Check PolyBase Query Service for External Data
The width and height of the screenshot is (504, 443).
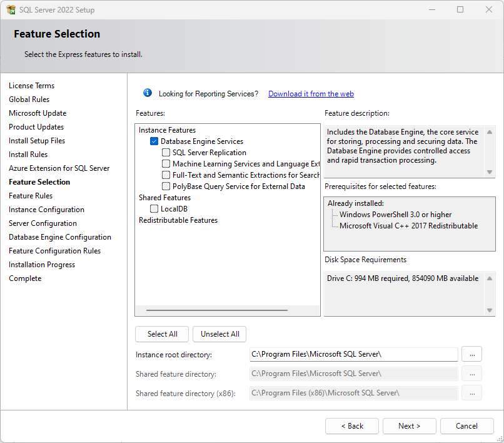coord(166,186)
